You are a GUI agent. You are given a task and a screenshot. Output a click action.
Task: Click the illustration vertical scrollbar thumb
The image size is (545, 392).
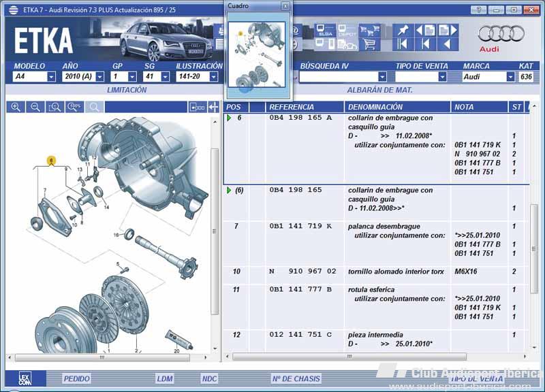point(215,231)
